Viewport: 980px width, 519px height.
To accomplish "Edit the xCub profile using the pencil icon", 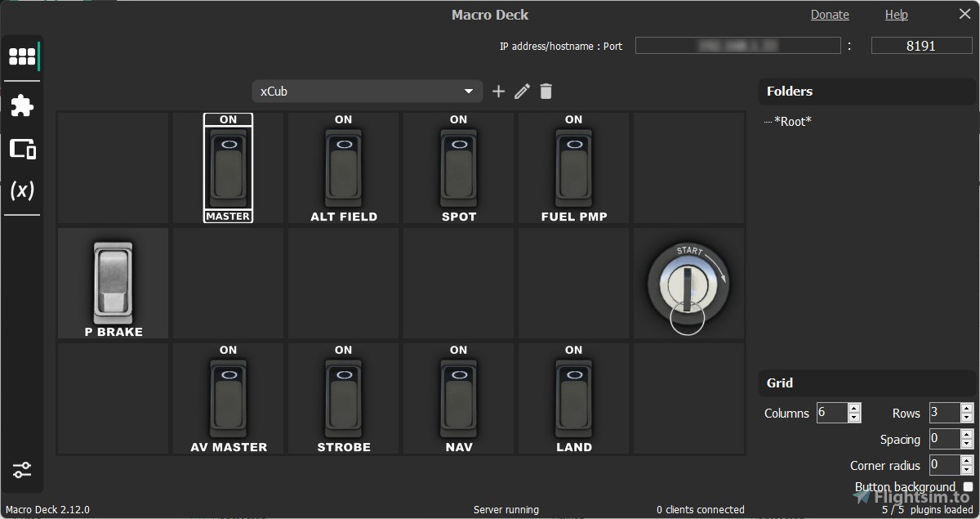I will [522, 91].
